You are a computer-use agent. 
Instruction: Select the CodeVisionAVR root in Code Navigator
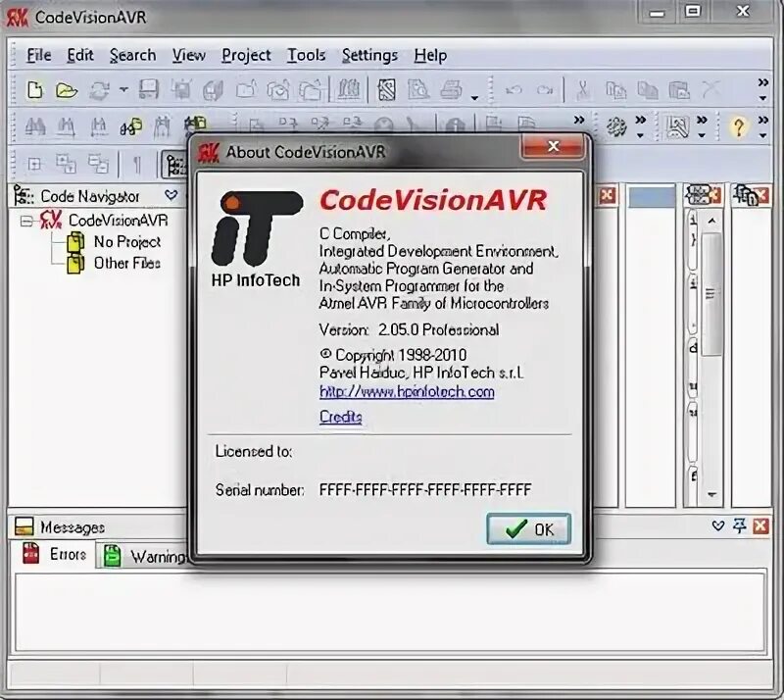118,221
